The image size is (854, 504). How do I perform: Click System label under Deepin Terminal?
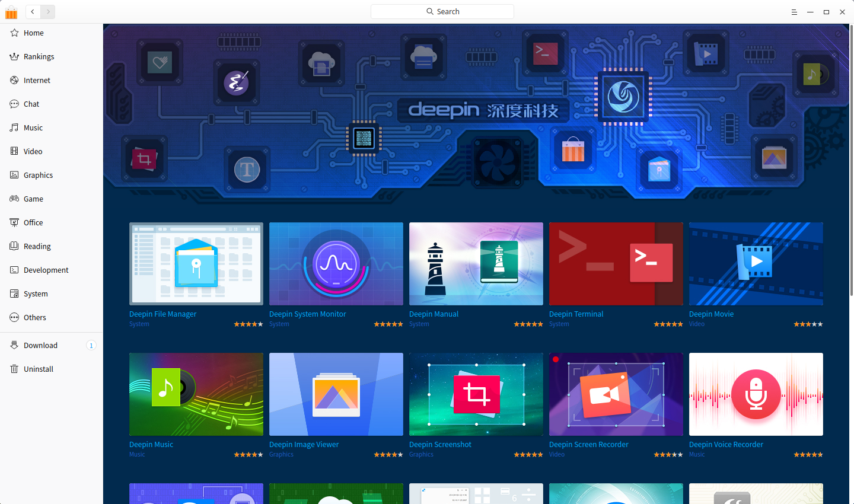(x=559, y=324)
